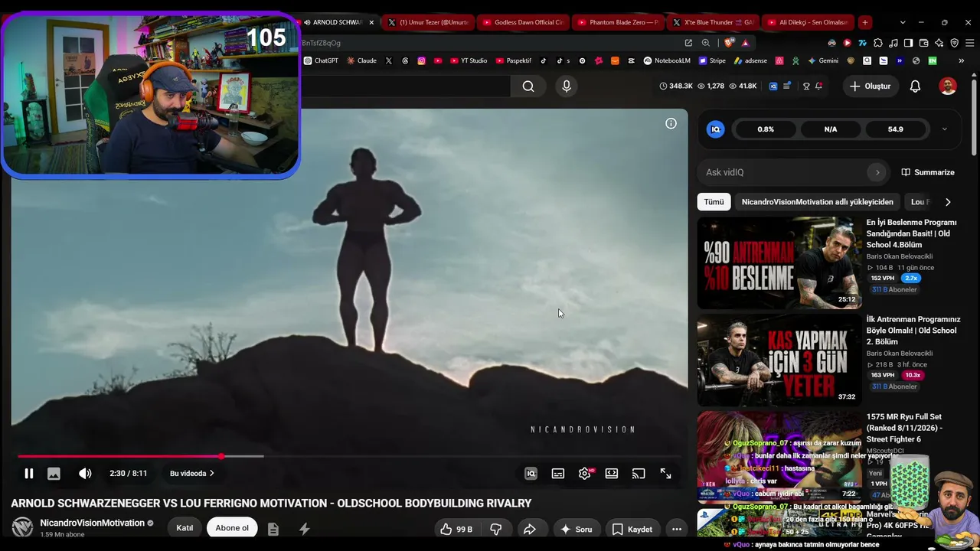The height and width of the screenshot is (551, 980).
Task: Like the video with the thumbs up button
Action: tap(456, 529)
